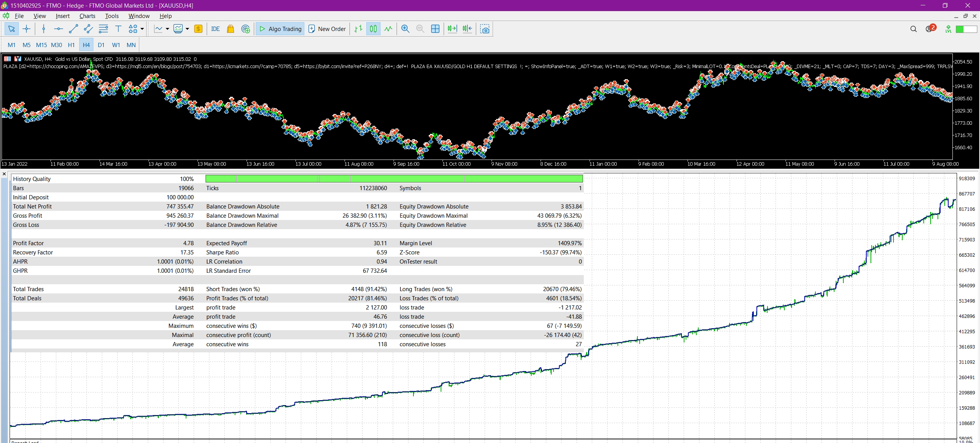Activate the crosshair cursor mode
The width and height of the screenshot is (980, 443).
click(x=26, y=29)
